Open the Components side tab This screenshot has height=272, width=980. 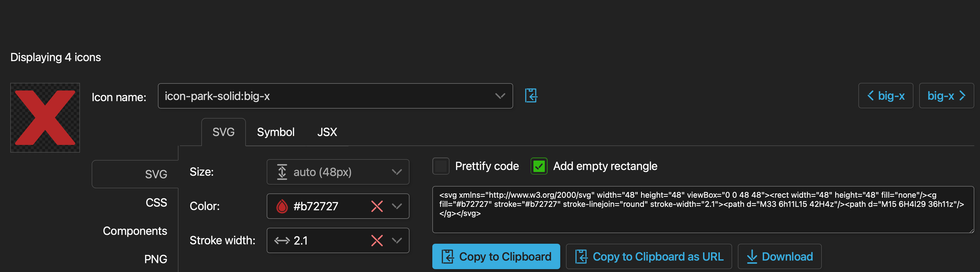[x=135, y=231]
